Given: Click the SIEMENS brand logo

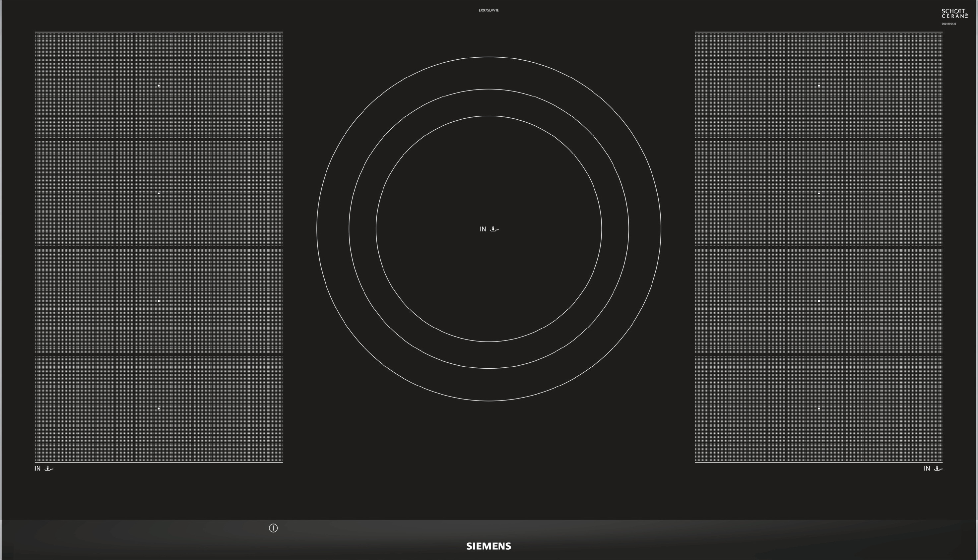Looking at the screenshot, I should coord(489,546).
